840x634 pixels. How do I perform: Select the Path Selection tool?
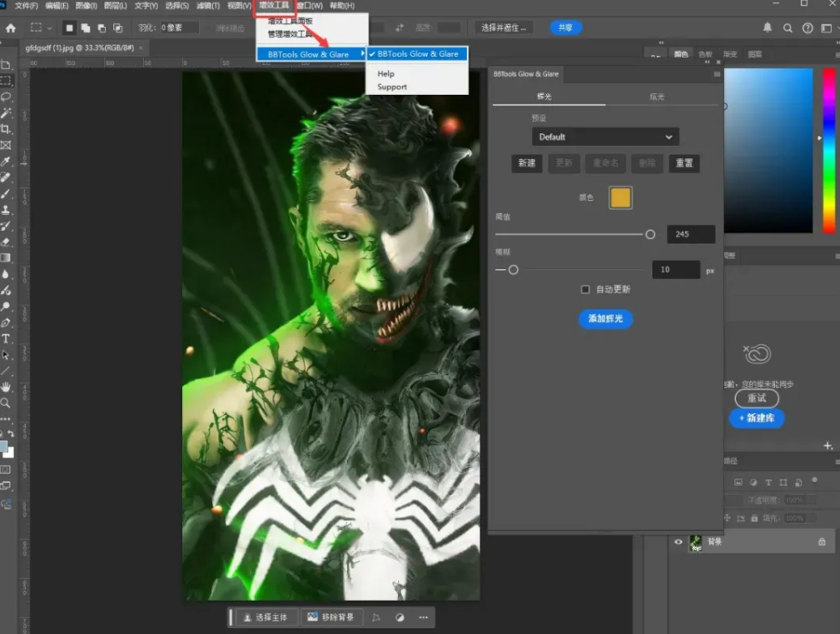point(6,355)
